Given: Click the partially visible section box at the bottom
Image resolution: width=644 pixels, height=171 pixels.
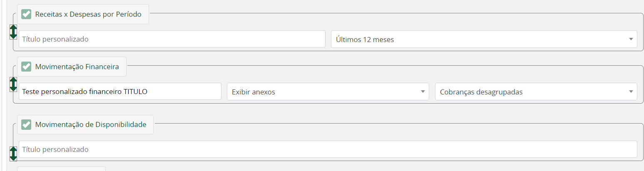Looking at the screenshot, I should pos(61,169).
